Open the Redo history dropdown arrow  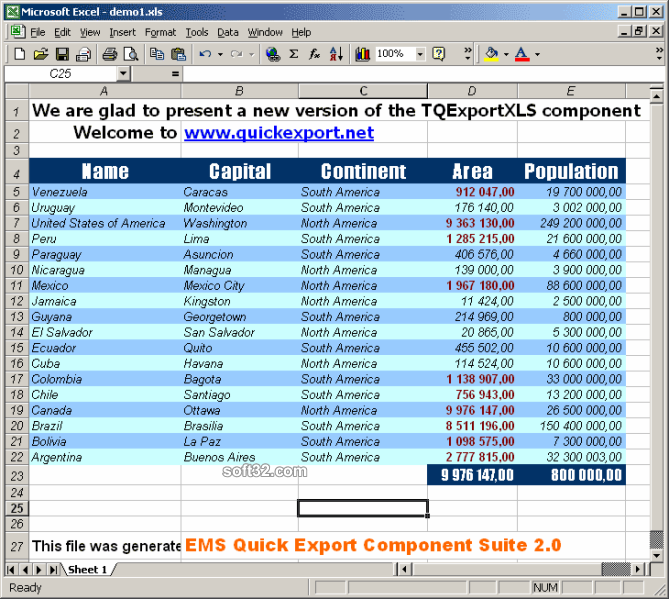coord(251,54)
